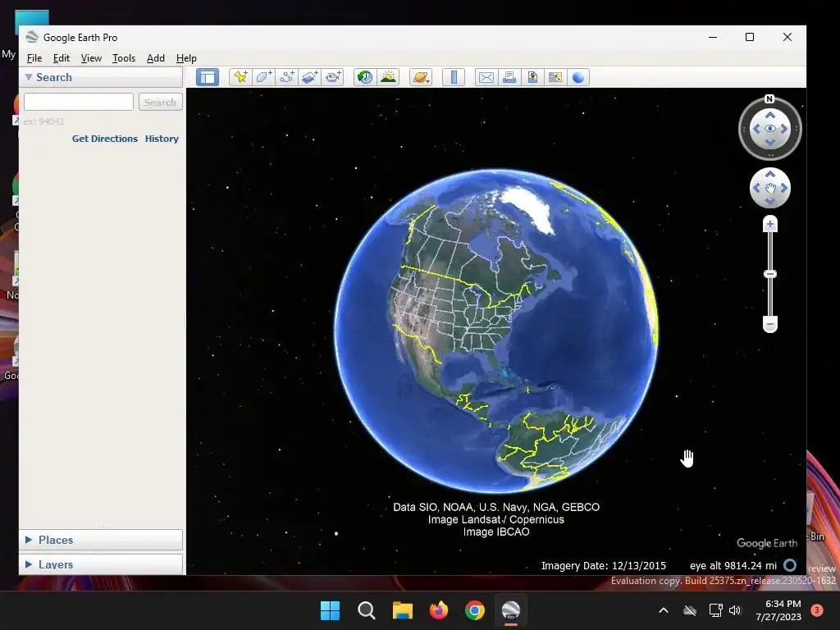Look right using the compass arrow

tap(783, 129)
